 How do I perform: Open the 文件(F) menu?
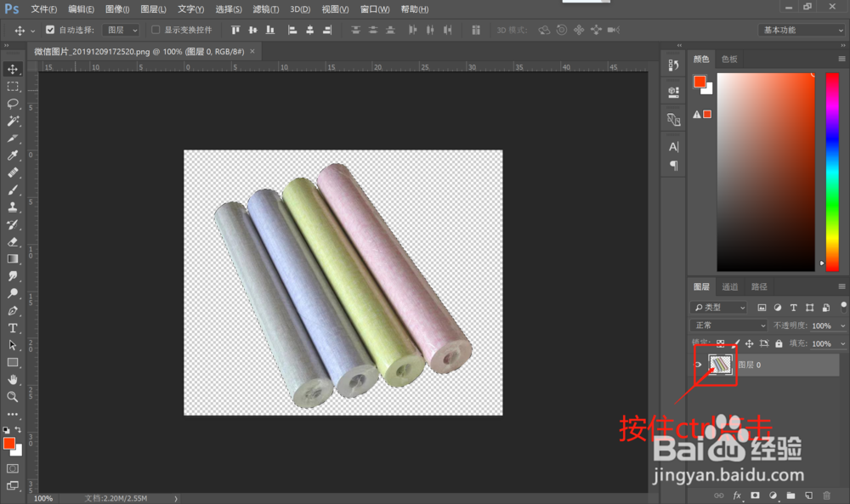(x=44, y=9)
